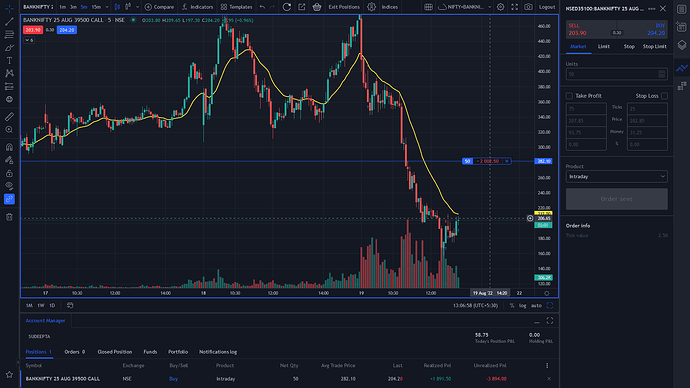690x388 pixels.
Task: Collapse the indicator legend showing 6
Action: (29, 40)
